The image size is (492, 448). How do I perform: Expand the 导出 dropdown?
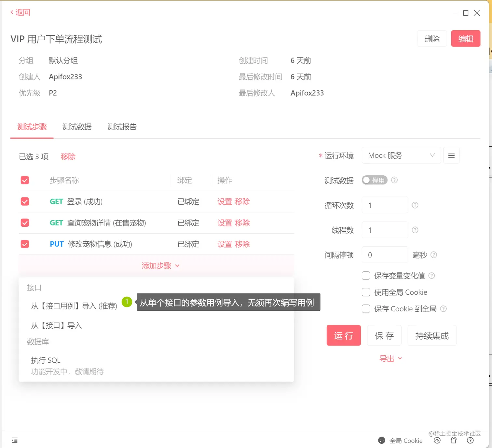click(x=390, y=359)
